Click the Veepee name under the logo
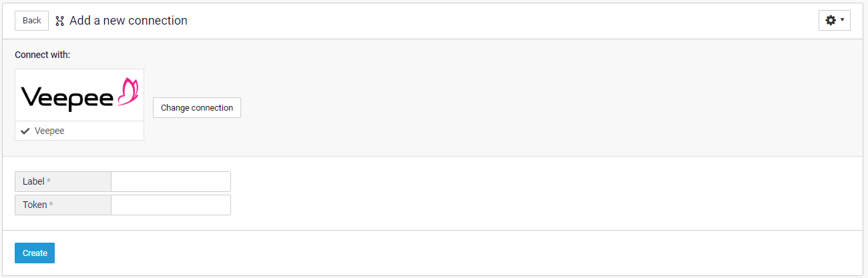Image resolution: width=868 pixels, height=278 pixels. click(x=49, y=131)
